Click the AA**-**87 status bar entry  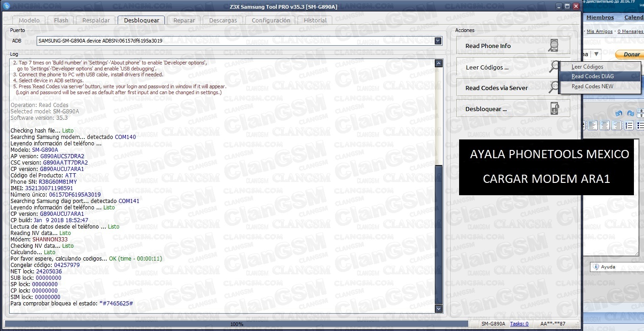pos(552,324)
